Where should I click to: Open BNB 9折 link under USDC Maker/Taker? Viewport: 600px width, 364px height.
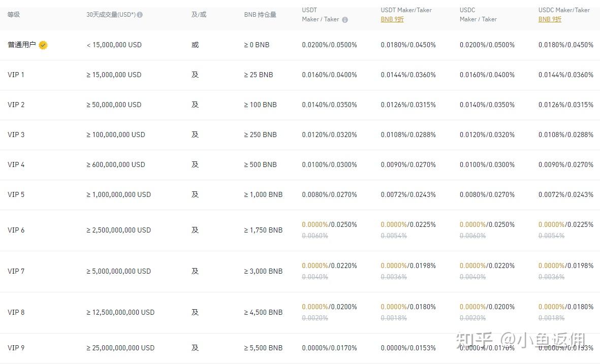tap(550, 19)
